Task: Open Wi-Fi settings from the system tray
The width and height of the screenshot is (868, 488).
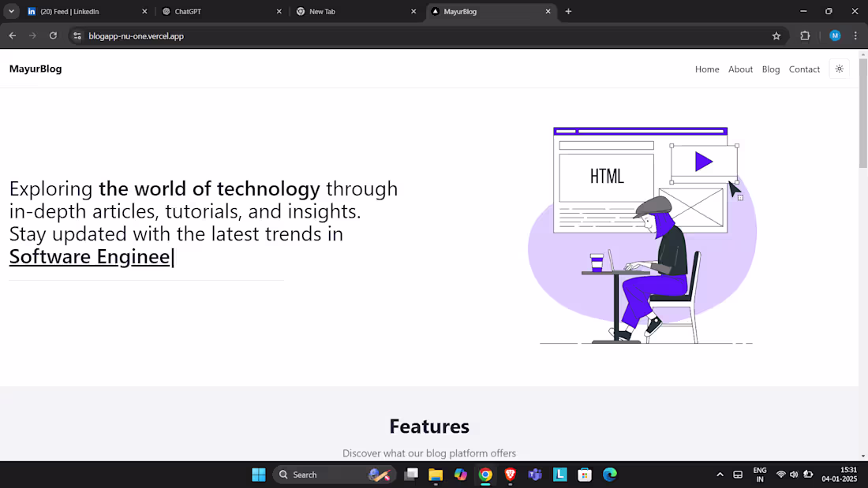Action: pyautogui.click(x=779, y=474)
